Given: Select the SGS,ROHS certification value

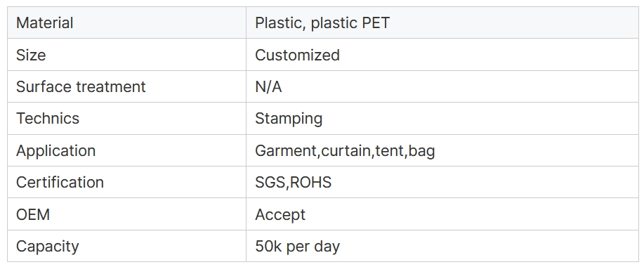Looking at the screenshot, I should [294, 183].
